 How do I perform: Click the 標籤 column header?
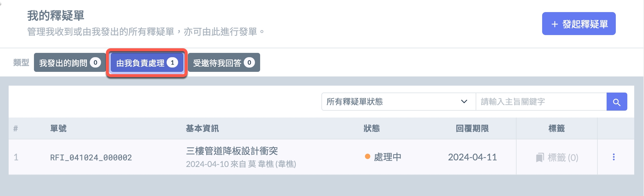(x=557, y=128)
